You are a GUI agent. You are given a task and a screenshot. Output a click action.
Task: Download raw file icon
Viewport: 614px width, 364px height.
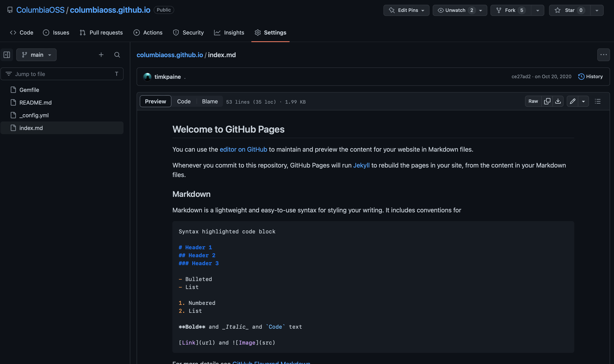[558, 101]
